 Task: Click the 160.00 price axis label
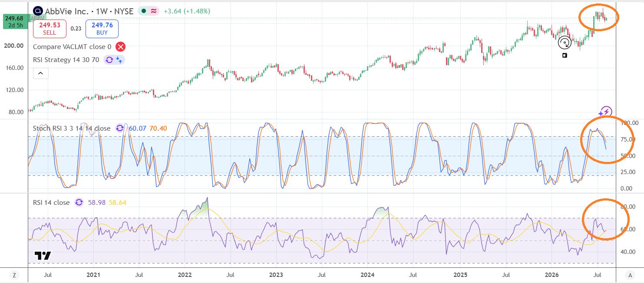(x=14, y=68)
